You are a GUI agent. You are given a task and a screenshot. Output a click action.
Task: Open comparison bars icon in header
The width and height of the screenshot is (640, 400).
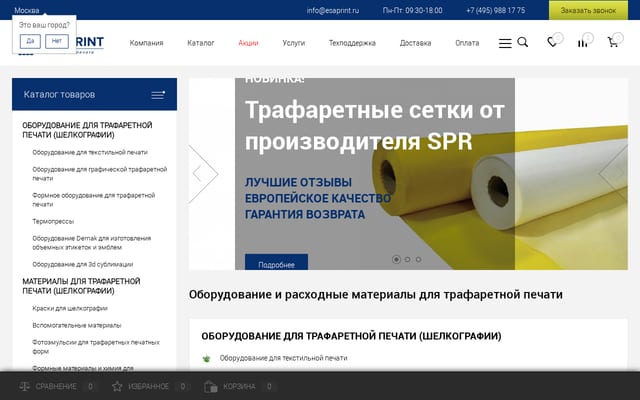(x=582, y=42)
